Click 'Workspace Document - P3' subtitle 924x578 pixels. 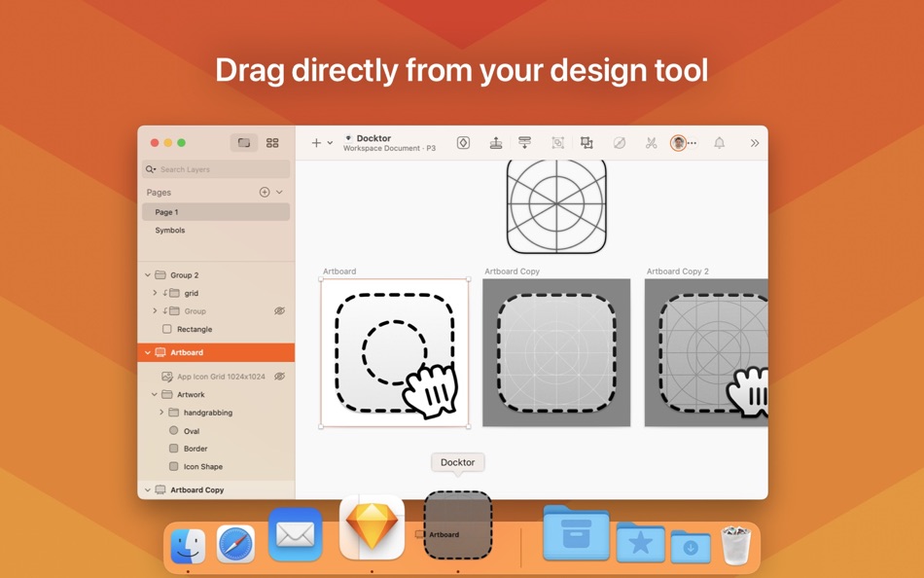(x=389, y=148)
